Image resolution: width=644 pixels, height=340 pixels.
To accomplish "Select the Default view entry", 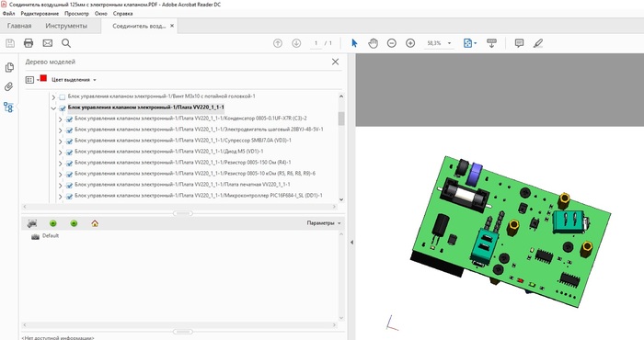I will 51,236.
